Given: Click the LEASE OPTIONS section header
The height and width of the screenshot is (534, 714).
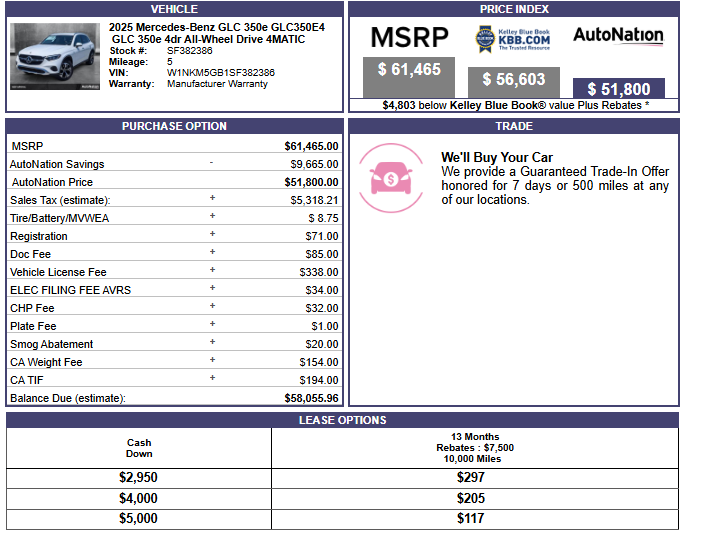Looking at the screenshot, I should (x=342, y=420).
